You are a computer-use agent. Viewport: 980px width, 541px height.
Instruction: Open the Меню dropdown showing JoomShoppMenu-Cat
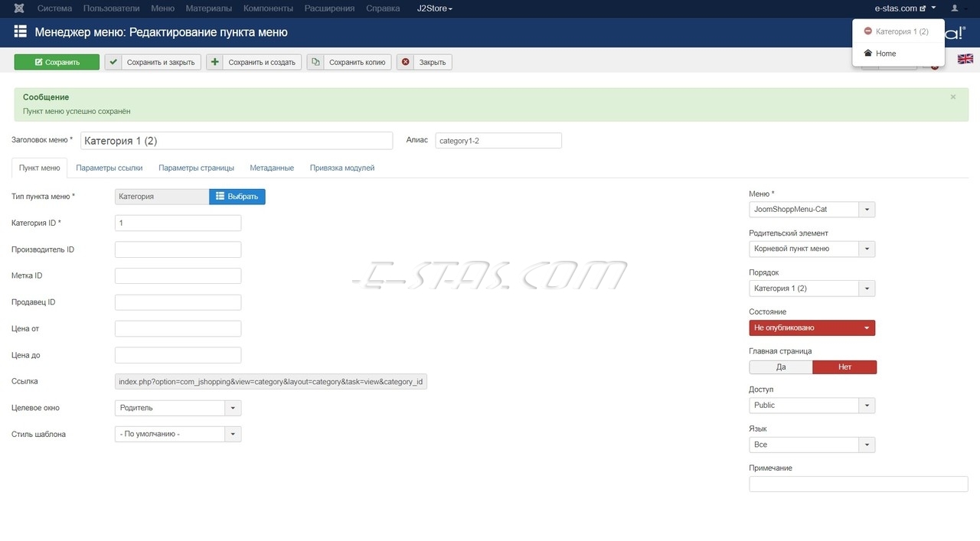tap(812, 210)
